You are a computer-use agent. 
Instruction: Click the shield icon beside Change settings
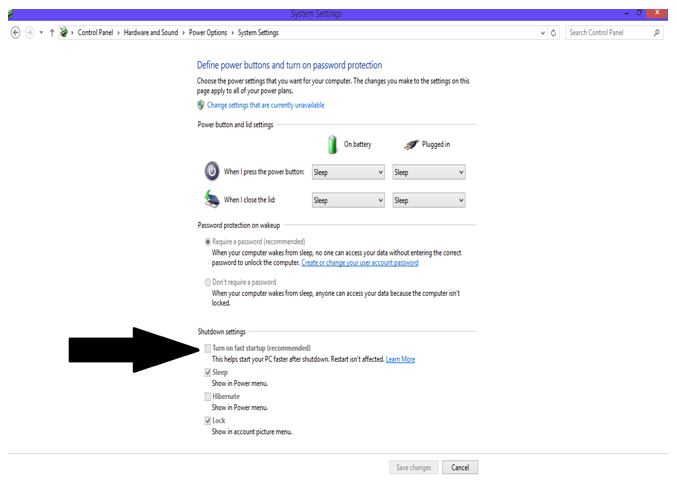pos(200,105)
